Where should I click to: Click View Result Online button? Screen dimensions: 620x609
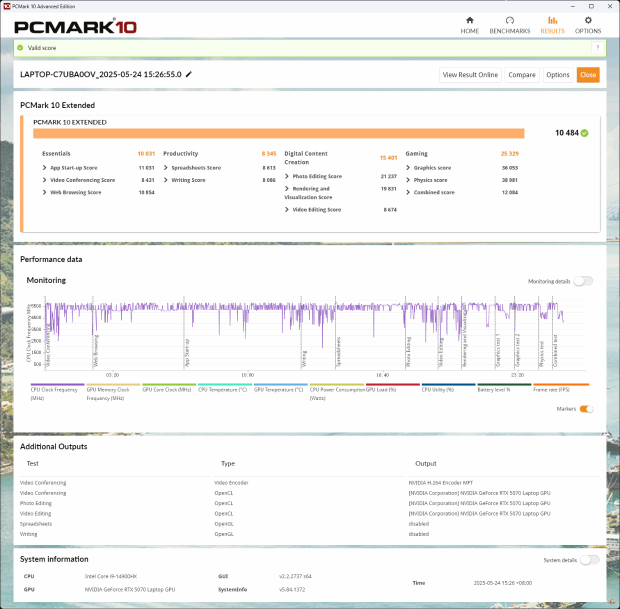click(x=470, y=75)
